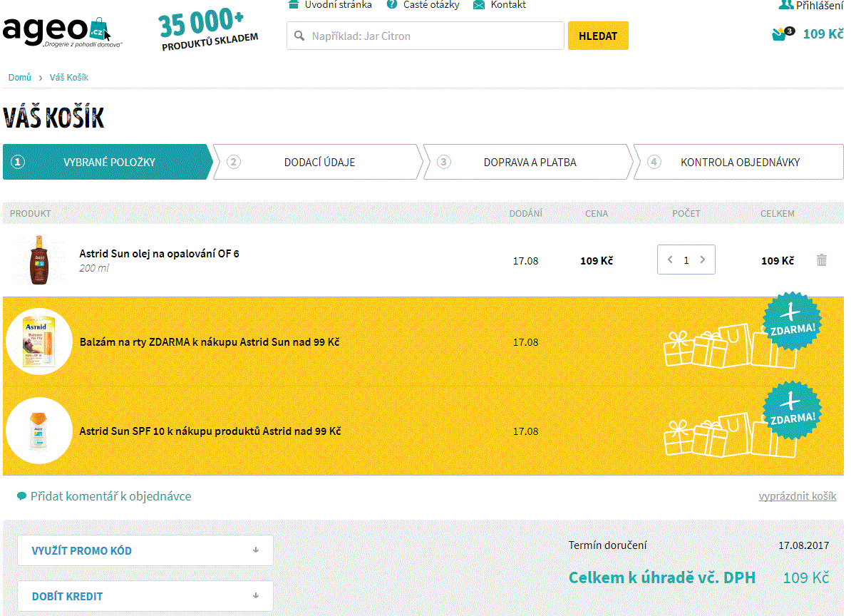Click the comment bubble icon for order note
Viewport: 851px width, 616px height.
tap(21, 496)
